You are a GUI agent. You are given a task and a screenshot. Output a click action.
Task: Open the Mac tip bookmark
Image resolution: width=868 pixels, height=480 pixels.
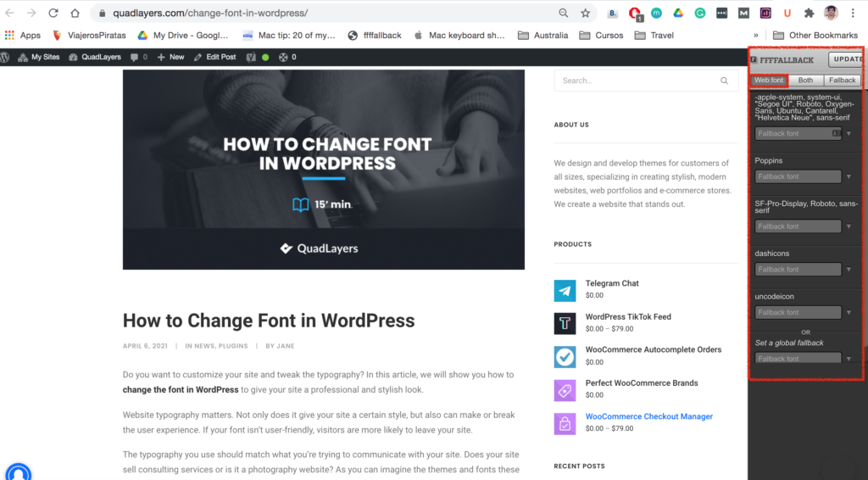[x=289, y=35]
